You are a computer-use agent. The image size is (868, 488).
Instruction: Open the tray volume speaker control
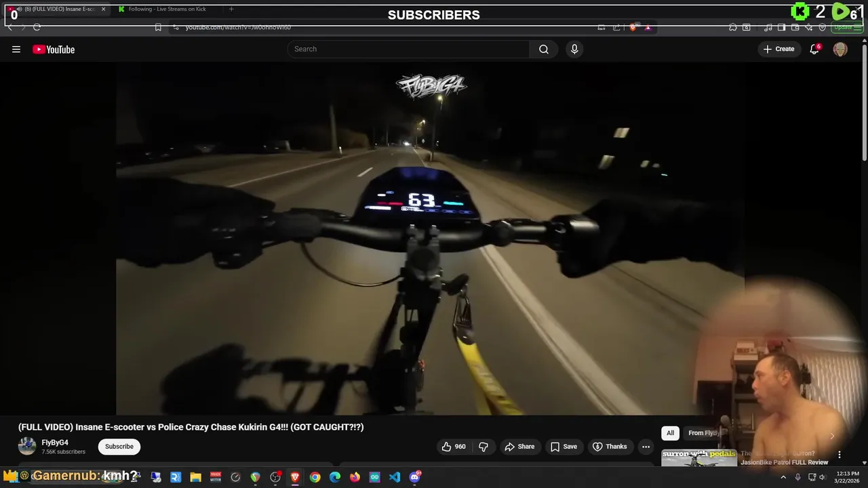(x=822, y=477)
